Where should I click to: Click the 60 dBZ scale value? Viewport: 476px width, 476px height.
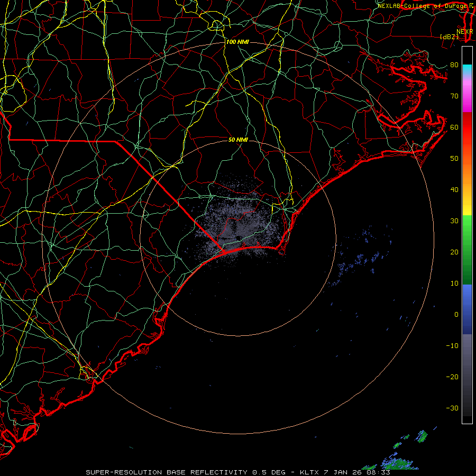click(454, 127)
